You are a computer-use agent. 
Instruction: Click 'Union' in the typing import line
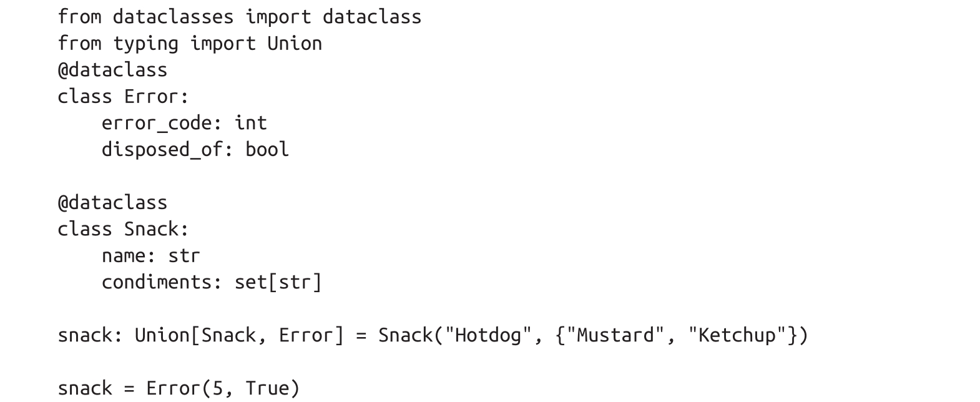coord(295,44)
